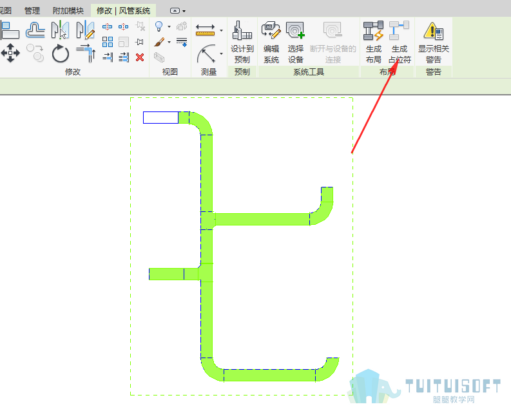Viewport: 511px width, 420px height.
Task: Pin the selected elements
Action: pos(140,42)
